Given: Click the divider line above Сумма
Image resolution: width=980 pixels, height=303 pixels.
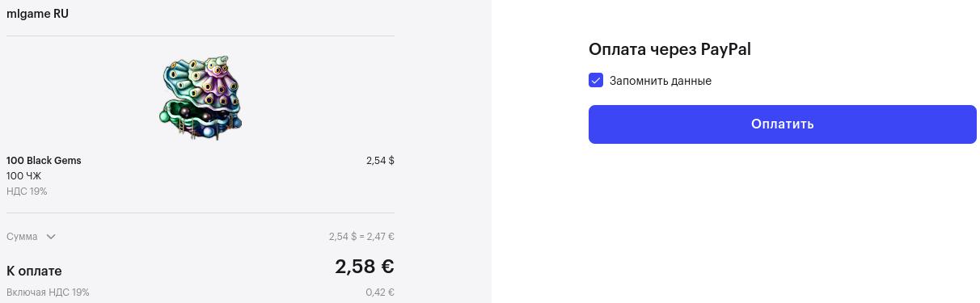Looking at the screenshot, I should pyautogui.click(x=201, y=213).
